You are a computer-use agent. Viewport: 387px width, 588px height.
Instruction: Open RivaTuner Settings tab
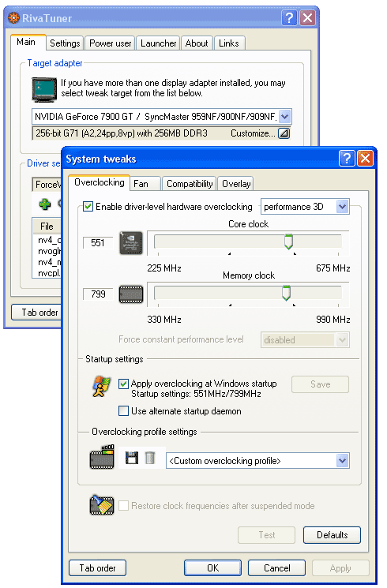click(x=65, y=43)
